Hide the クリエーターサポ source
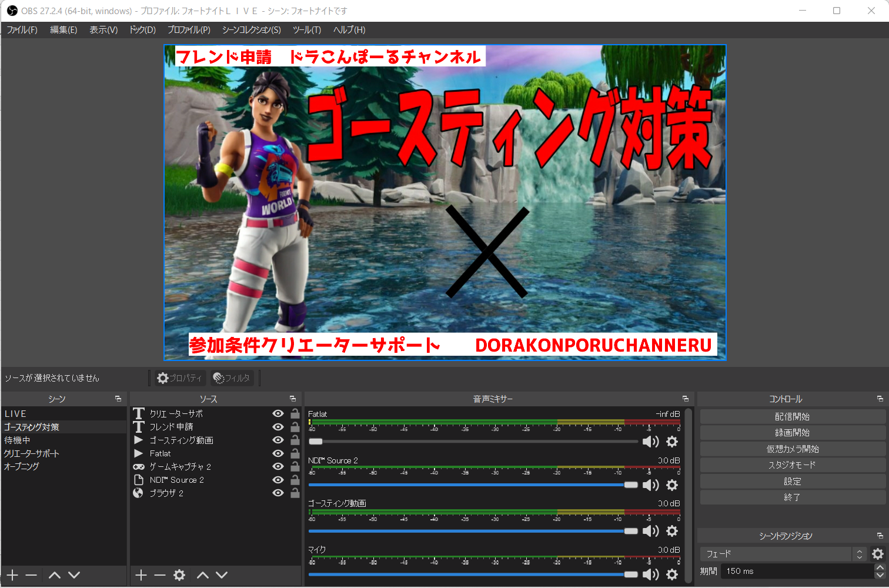This screenshot has height=588, width=889. (x=278, y=413)
